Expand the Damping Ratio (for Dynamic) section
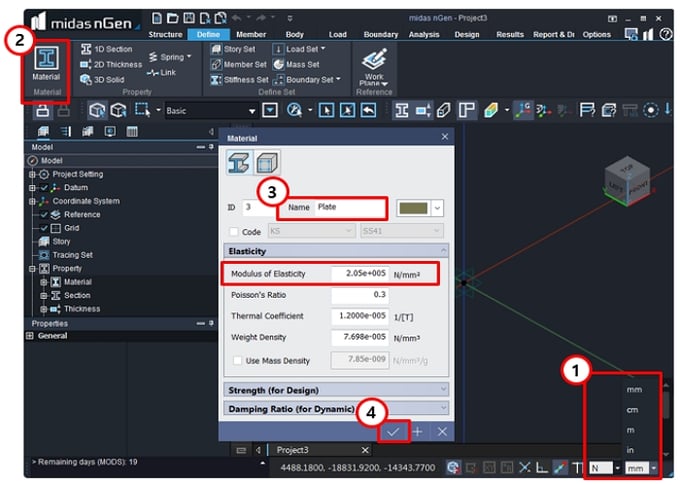 336,409
